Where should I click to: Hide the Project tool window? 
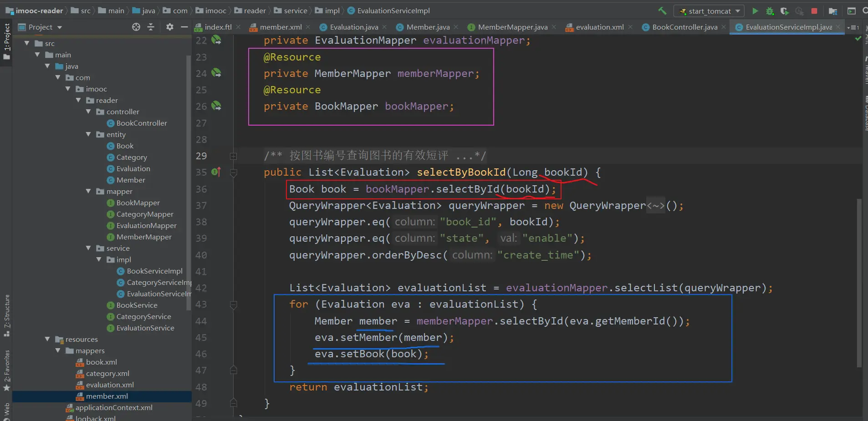(184, 27)
